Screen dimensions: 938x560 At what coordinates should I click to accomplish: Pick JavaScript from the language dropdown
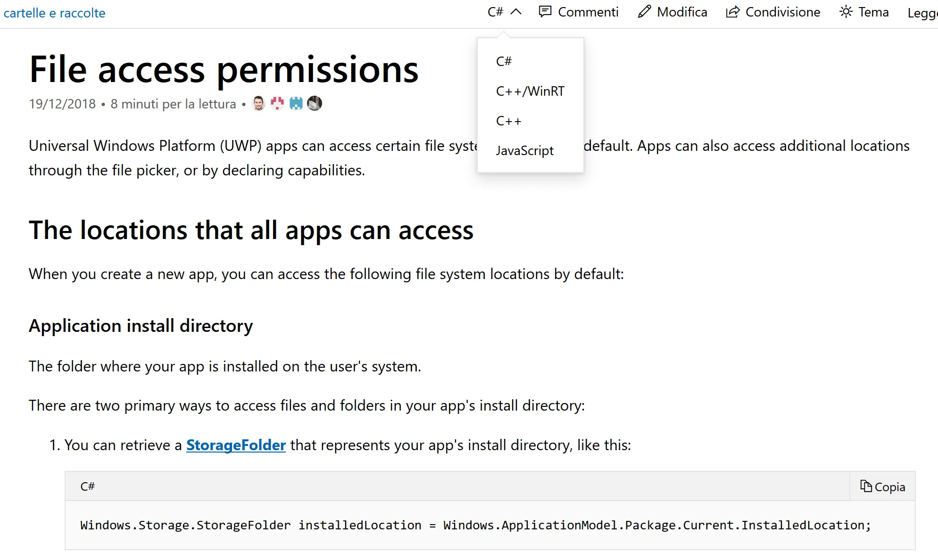tap(524, 151)
